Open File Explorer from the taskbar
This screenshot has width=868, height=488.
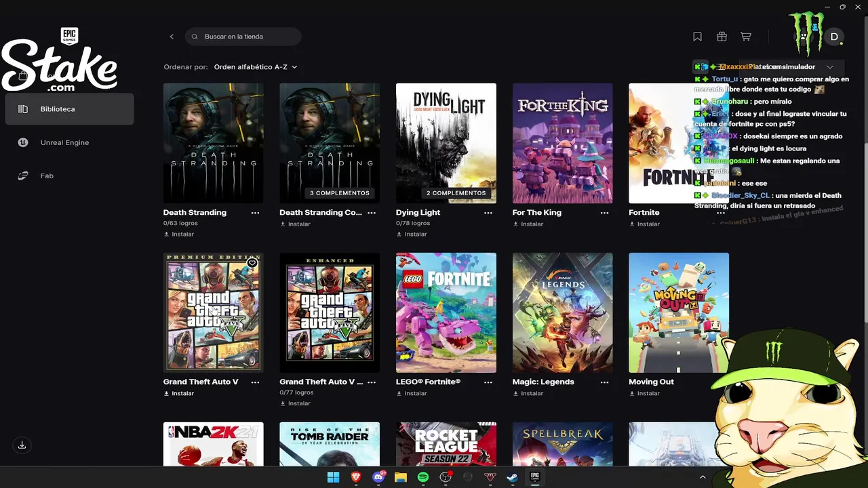401,477
